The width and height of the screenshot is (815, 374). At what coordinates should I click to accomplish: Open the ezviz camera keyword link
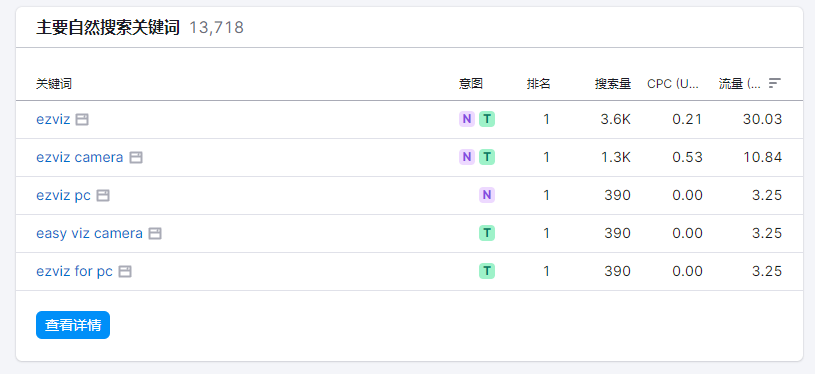(80, 157)
